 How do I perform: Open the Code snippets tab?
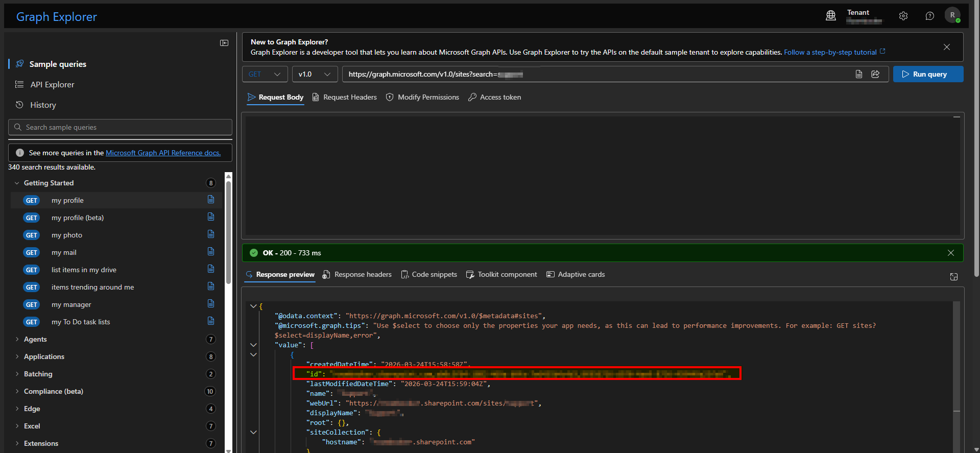[x=429, y=274]
